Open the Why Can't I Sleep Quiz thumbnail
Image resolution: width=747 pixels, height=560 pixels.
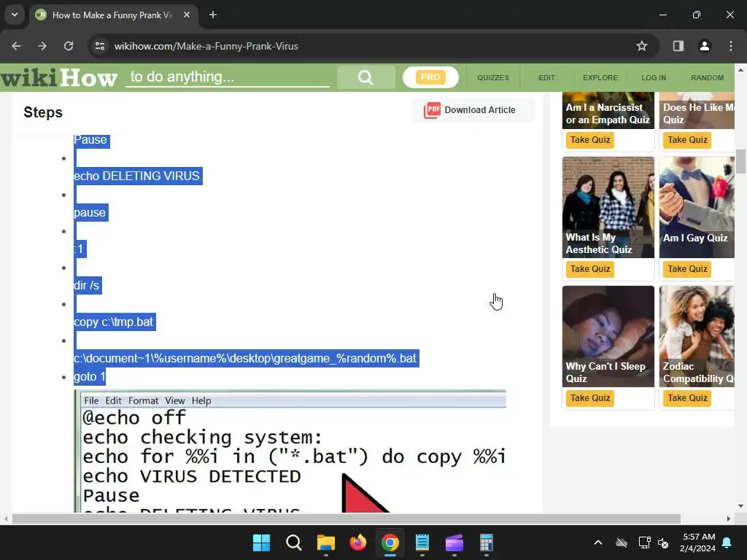(608, 336)
